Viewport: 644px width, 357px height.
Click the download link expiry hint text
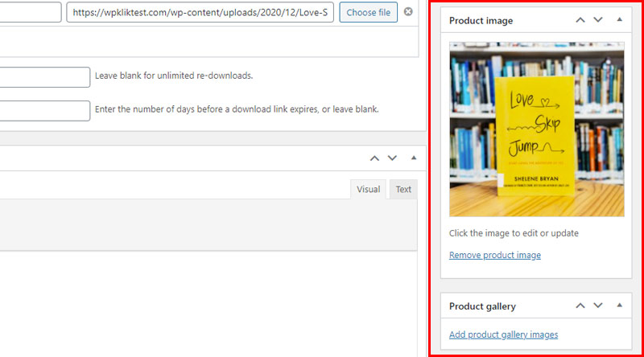(x=237, y=109)
